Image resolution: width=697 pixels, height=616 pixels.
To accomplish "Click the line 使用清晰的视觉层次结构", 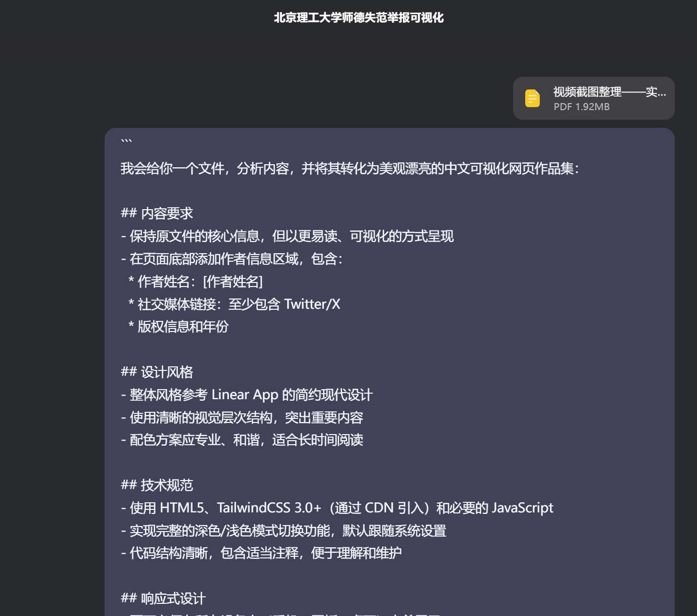I will 242,417.
